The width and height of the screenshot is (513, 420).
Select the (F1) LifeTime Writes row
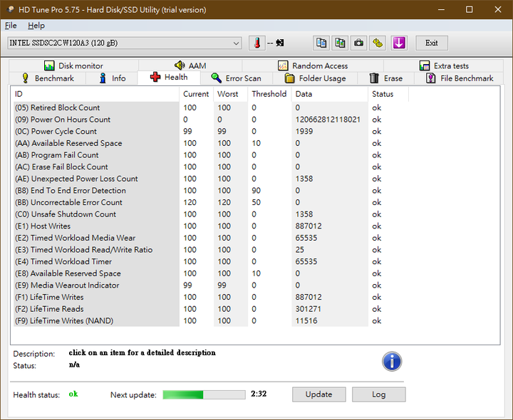[x=209, y=297]
